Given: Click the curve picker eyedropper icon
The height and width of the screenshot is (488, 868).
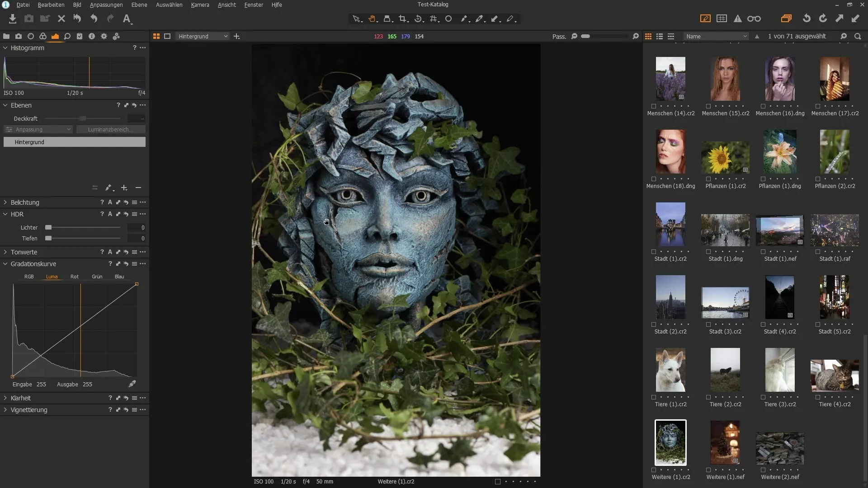Looking at the screenshot, I should [x=132, y=384].
